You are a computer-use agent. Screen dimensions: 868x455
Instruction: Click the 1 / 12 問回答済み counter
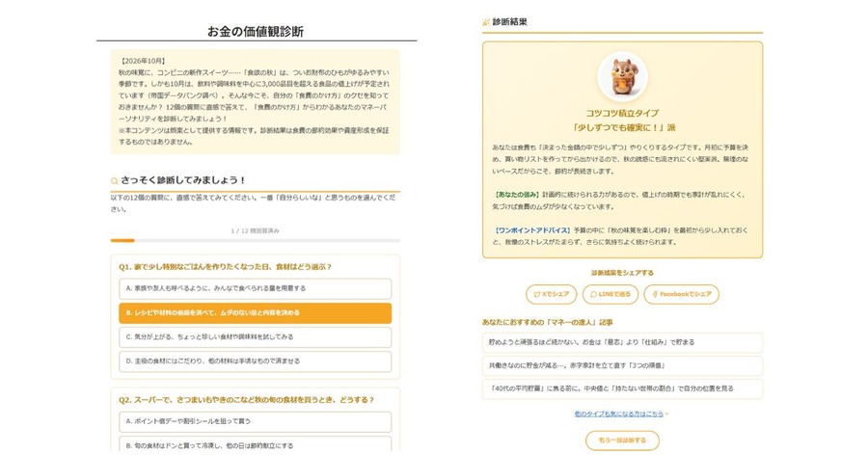256,230
